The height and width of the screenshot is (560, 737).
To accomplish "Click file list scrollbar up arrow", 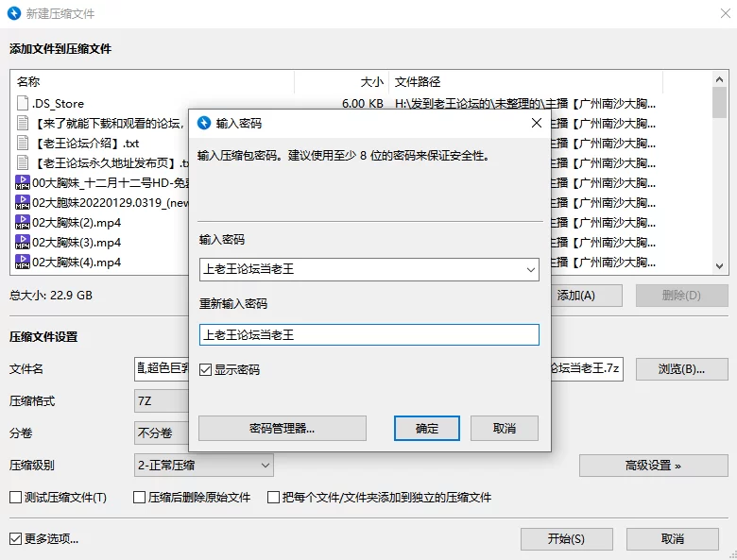I will click(719, 79).
